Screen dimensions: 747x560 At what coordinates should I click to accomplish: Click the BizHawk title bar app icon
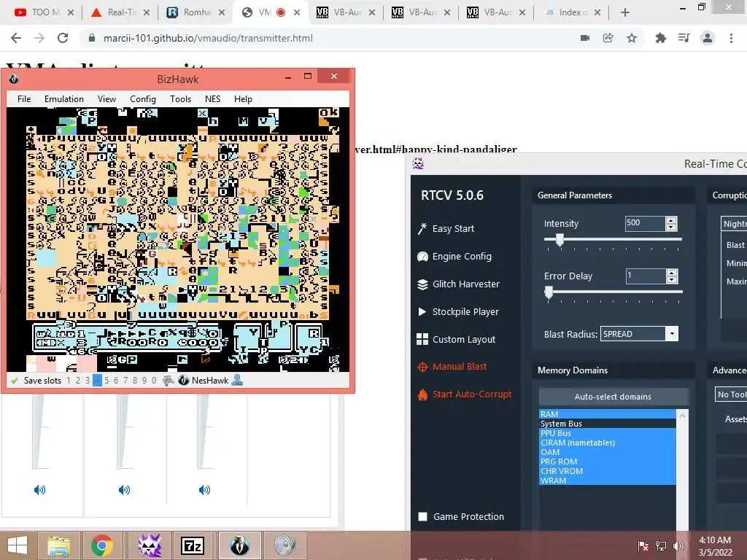[13, 79]
